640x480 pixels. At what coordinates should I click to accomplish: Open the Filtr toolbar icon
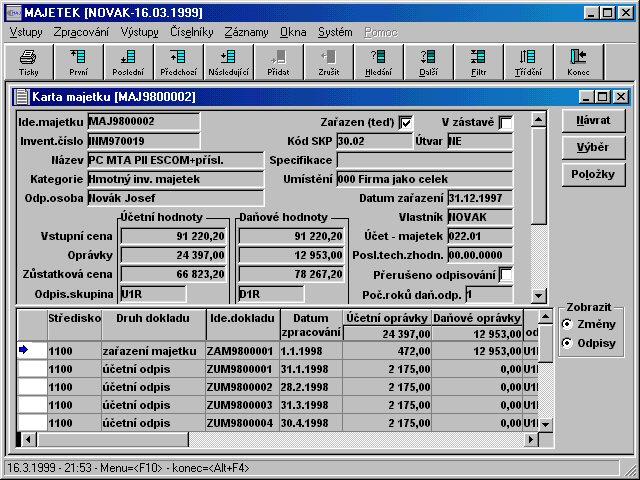[479, 61]
